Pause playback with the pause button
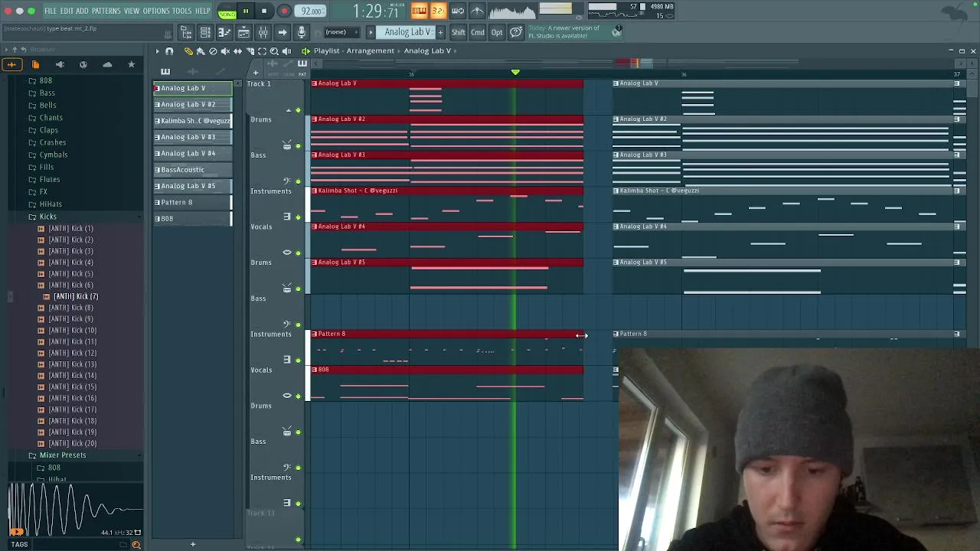 coord(246,11)
